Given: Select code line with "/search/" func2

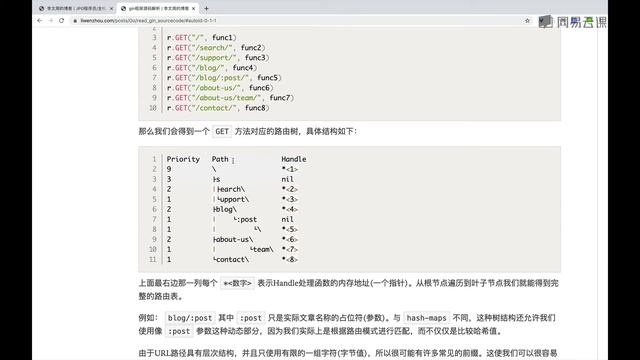Looking at the screenshot, I should tap(216, 48).
